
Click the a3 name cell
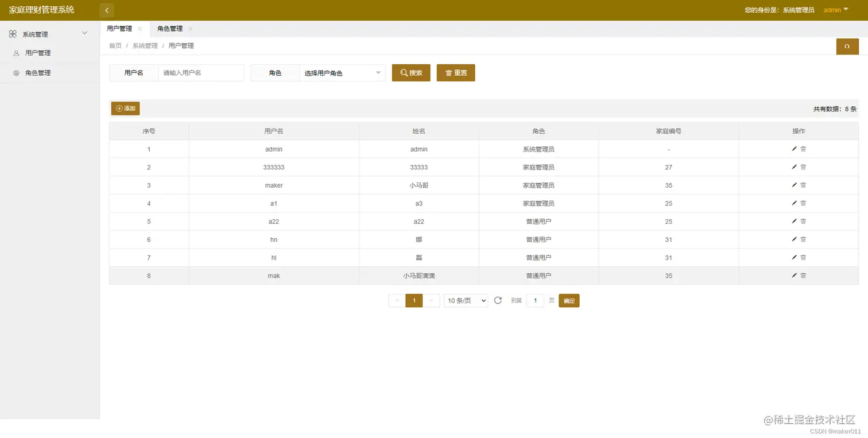point(419,203)
